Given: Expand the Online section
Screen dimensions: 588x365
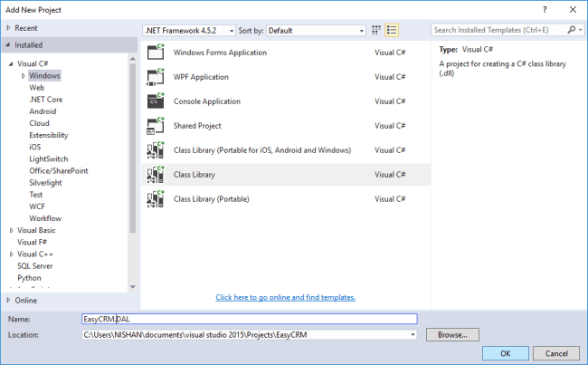Looking at the screenshot, I should click(x=8, y=300).
